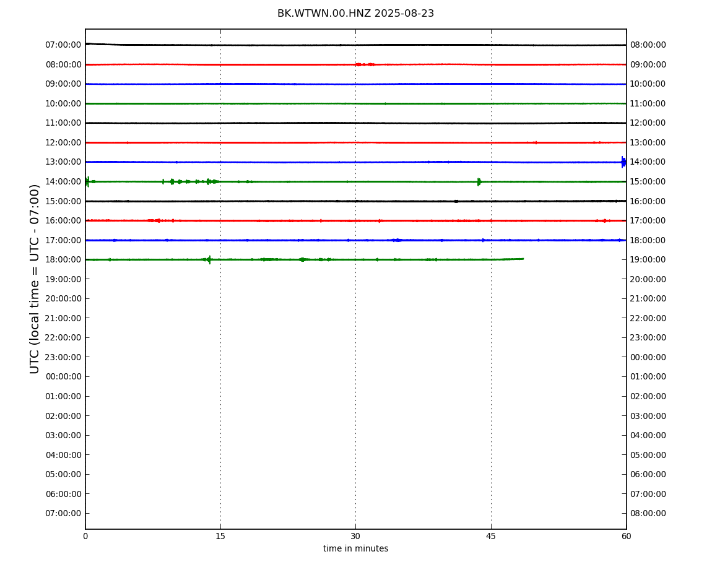Click right-axis end label 18:00:00

tap(648, 240)
